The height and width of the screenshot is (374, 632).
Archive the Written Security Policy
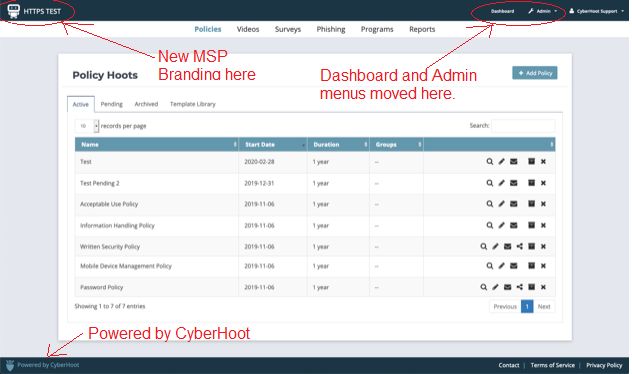532,246
